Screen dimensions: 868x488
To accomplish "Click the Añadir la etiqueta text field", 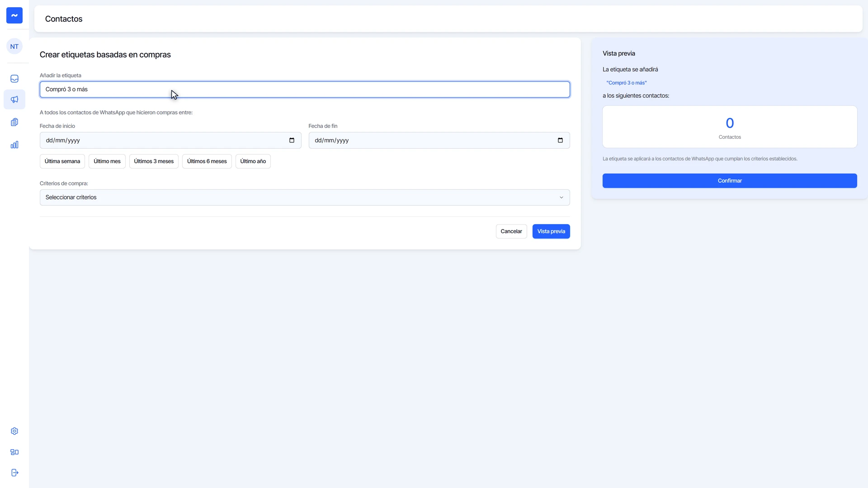I will [x=305, y=89].
